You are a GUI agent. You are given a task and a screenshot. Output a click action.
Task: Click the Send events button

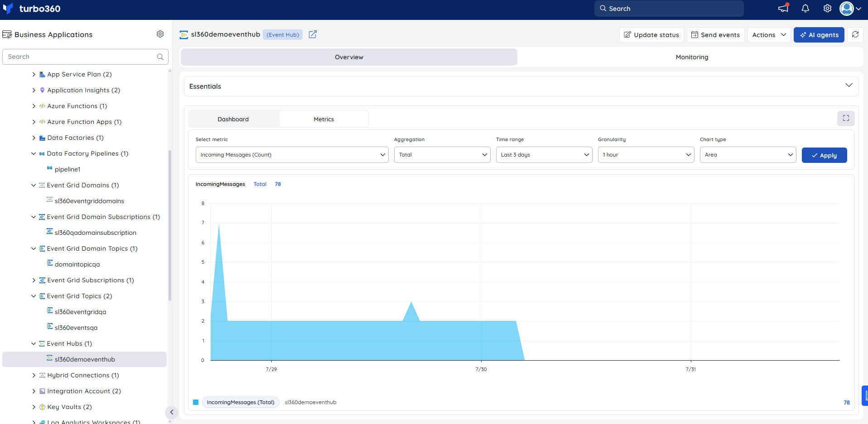pos(715,35)
